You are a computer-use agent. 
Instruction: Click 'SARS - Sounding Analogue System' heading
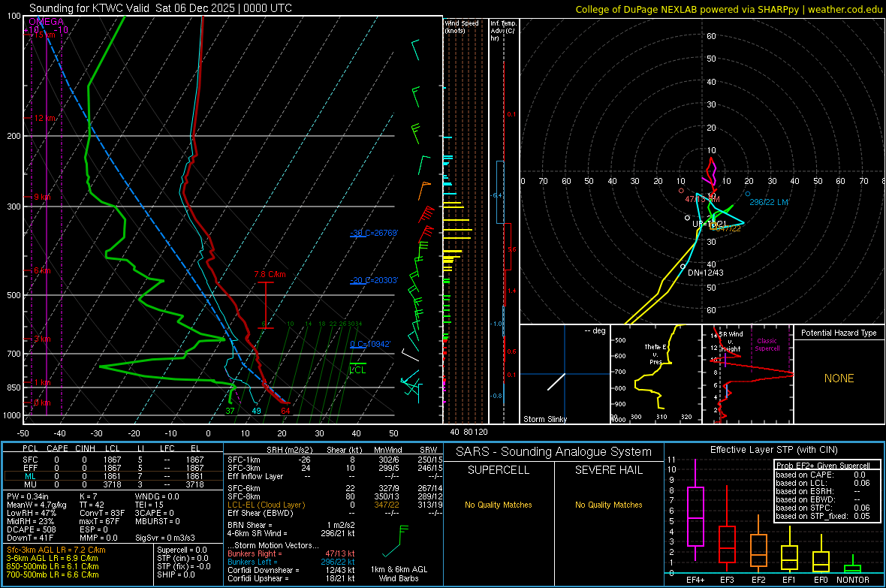point(554,452)
